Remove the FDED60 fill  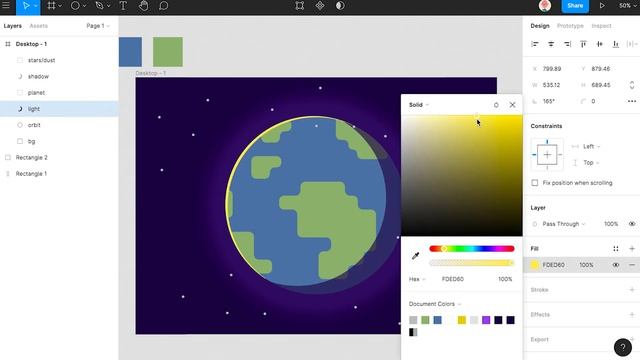[x=632, y=265]
